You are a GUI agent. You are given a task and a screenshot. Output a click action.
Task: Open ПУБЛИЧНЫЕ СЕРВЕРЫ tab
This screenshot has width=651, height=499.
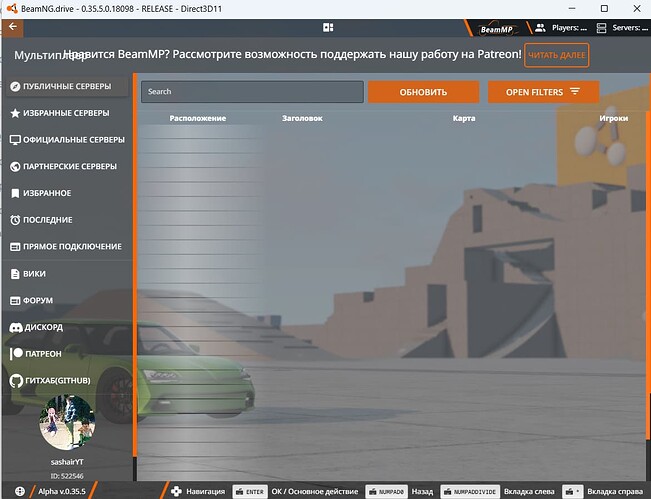(67, 86)
